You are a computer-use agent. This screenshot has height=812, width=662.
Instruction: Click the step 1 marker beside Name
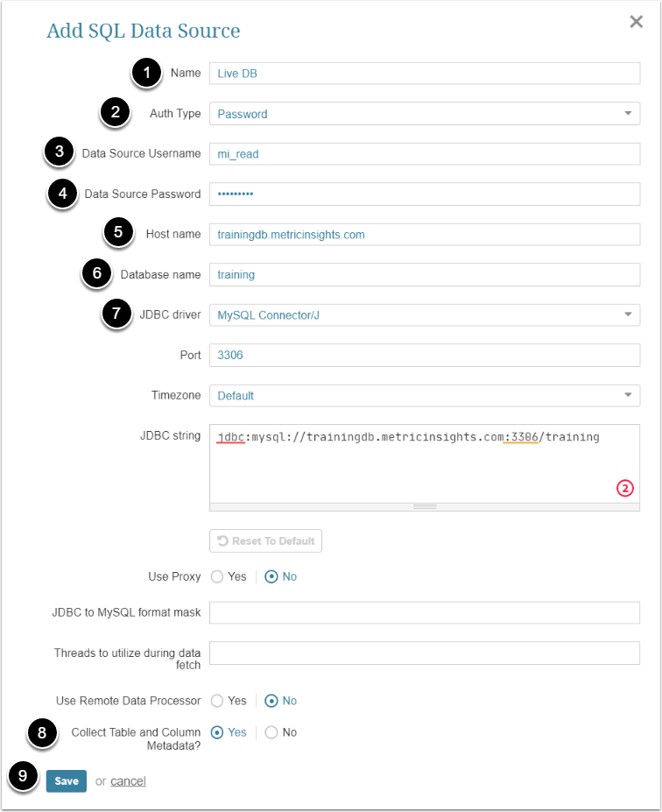pyautogui.click(x=147, y=74)
